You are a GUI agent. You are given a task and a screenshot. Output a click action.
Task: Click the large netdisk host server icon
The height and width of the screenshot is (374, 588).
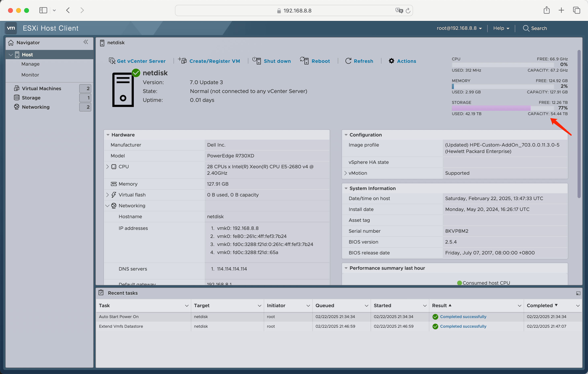[x=123, y=89]
